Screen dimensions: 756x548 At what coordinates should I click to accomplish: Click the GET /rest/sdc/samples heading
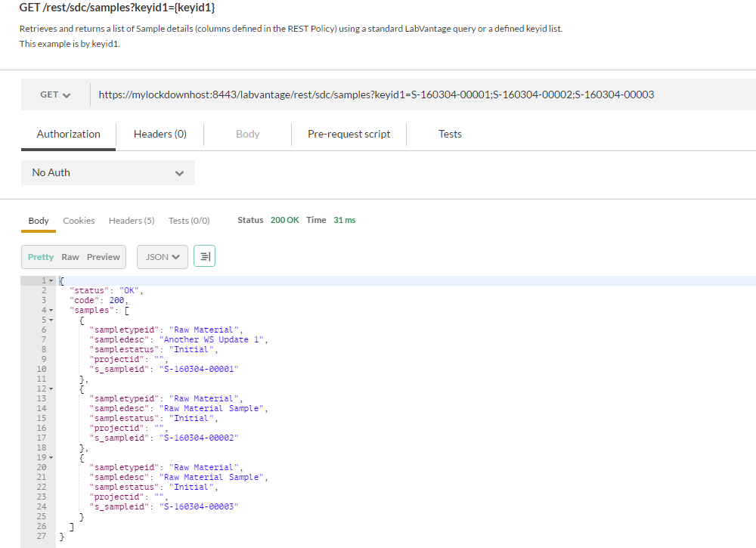pos(117,8)
